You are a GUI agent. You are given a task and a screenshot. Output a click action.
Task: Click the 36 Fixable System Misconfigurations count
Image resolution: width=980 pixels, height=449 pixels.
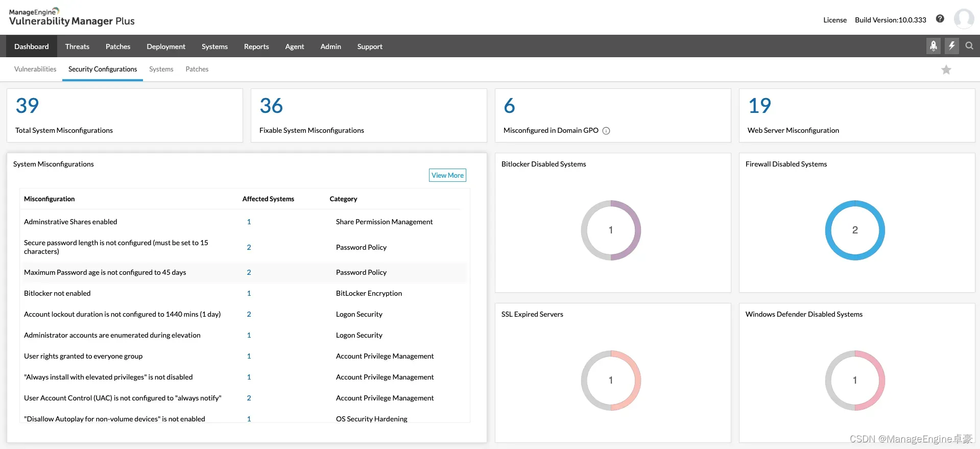[271, 106]
